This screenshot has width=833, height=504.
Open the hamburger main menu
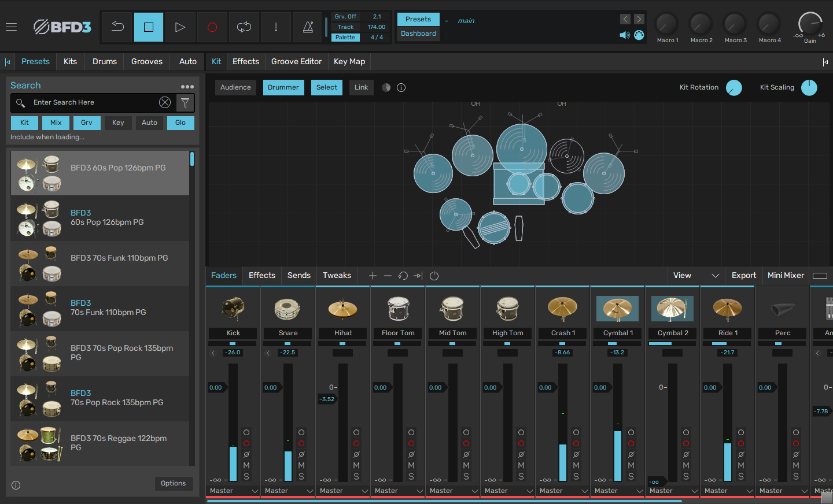click(x=11, y=27)
